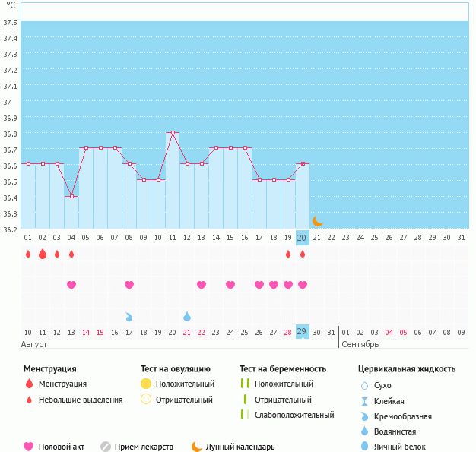The height and width of the screenshot is (452, 476).
Task: Click the 'Цервикальная жидкость' legend heading
Action: [406, 369]
